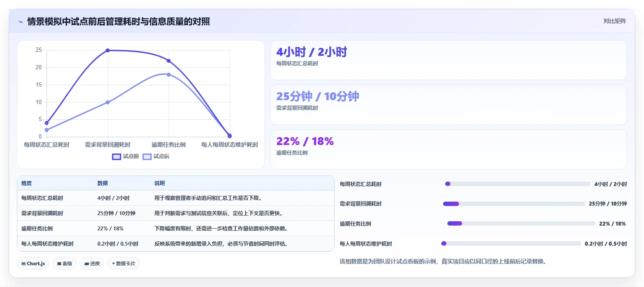Click description starting 下降幅度有限时
The image size is (644, 287).
[x=221, y=229]
